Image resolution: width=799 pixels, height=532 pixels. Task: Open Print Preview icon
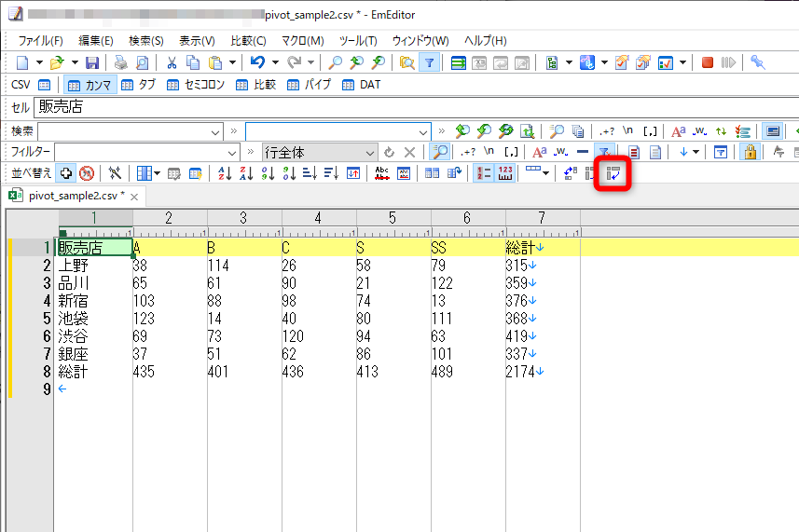142,62
